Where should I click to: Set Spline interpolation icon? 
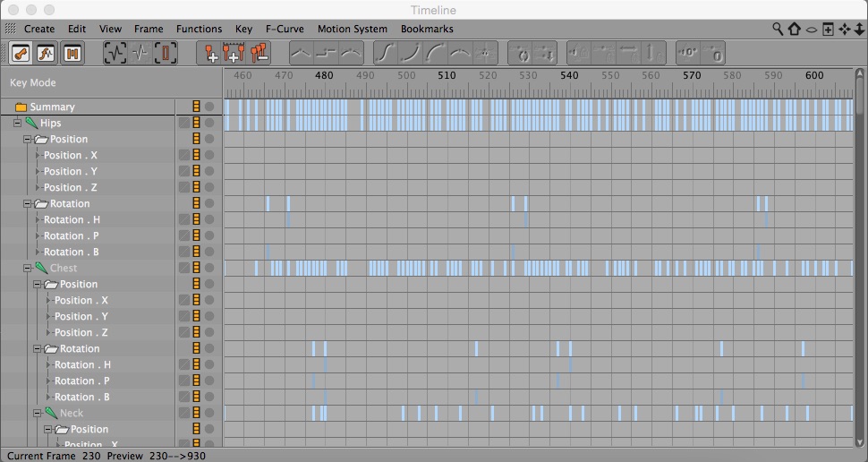352,53
